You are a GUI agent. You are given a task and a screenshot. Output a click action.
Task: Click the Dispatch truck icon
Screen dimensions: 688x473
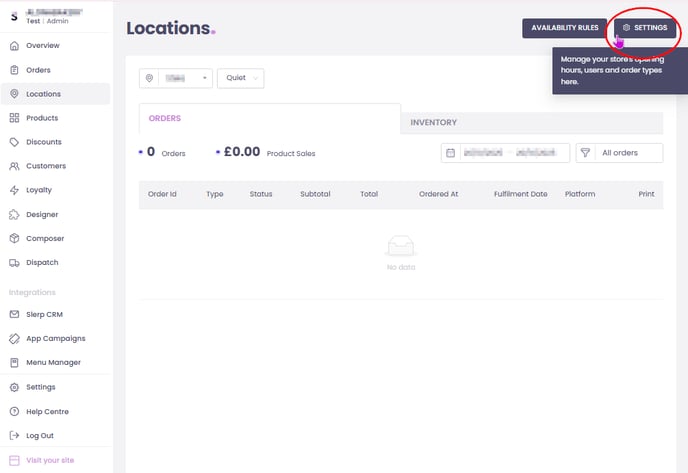click(x=14, y=263)
